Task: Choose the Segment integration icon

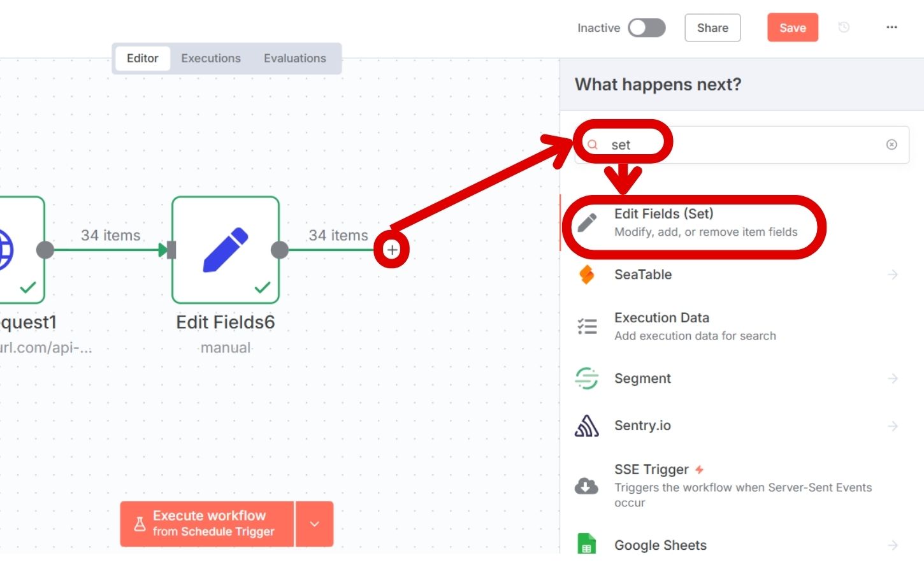Action: pos(586,378)
